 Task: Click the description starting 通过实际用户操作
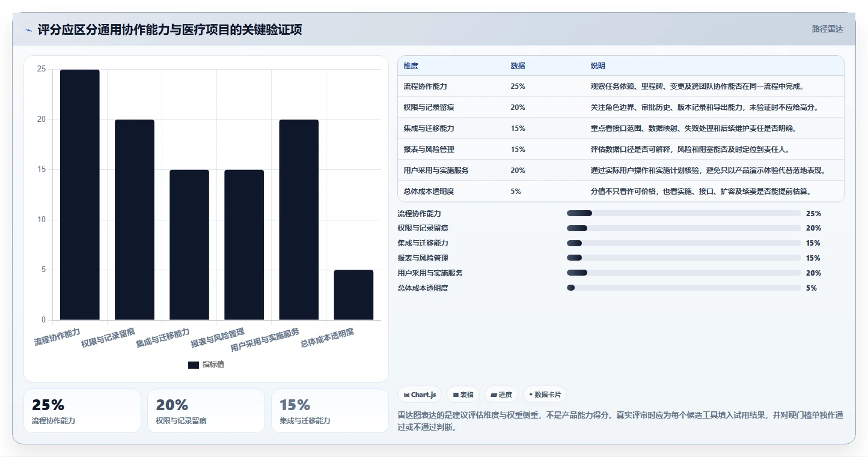708,171
